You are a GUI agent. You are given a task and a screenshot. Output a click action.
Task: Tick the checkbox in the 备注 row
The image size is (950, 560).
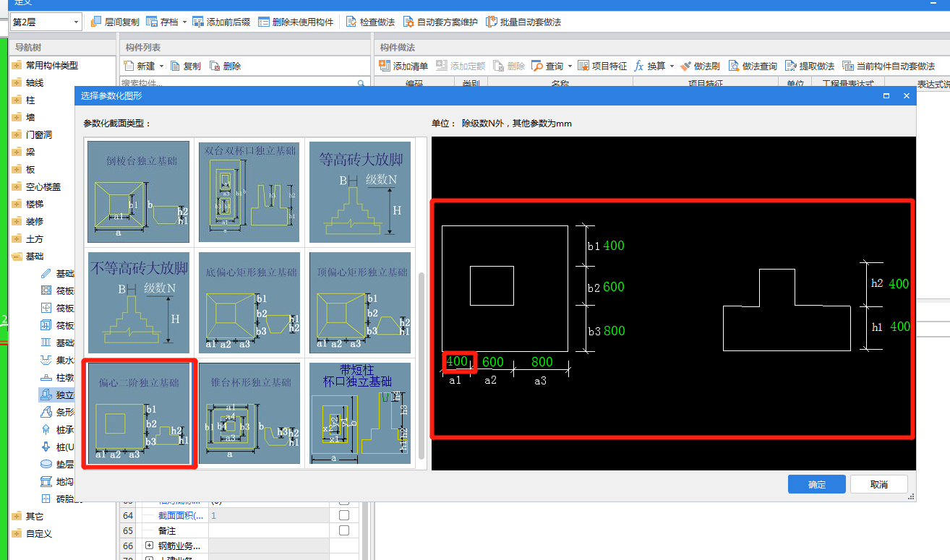[x=344, y=530]
